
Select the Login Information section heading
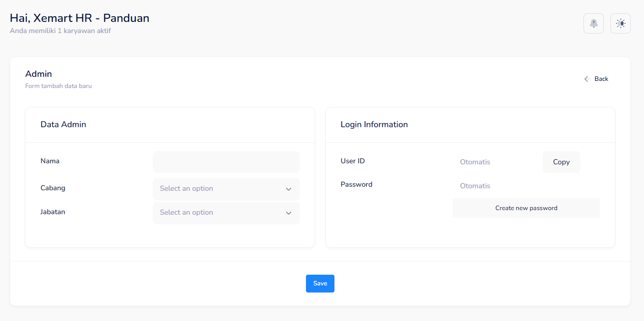pos(374,125)
